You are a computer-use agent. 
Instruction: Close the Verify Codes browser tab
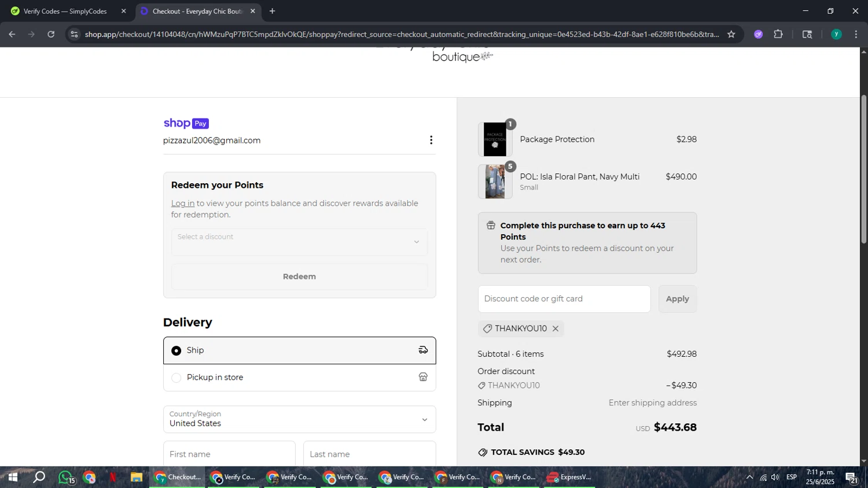pyautogui.click(x=123, y=11)
